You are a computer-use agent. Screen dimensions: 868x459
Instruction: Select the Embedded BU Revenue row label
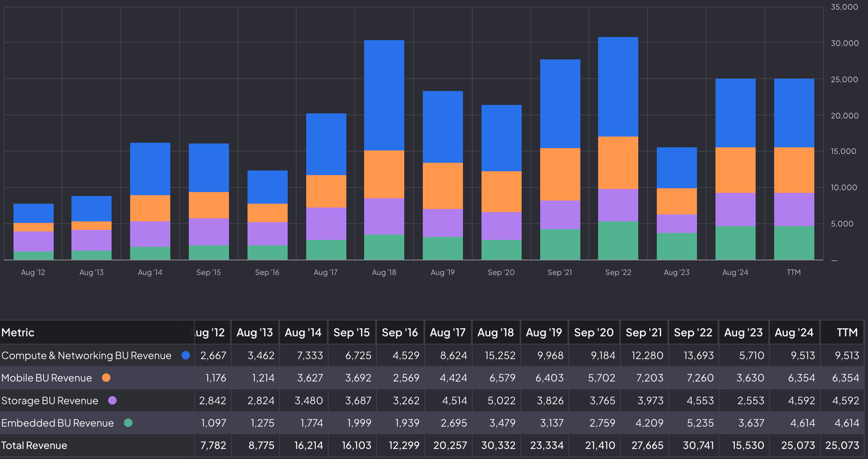[58, 423]
